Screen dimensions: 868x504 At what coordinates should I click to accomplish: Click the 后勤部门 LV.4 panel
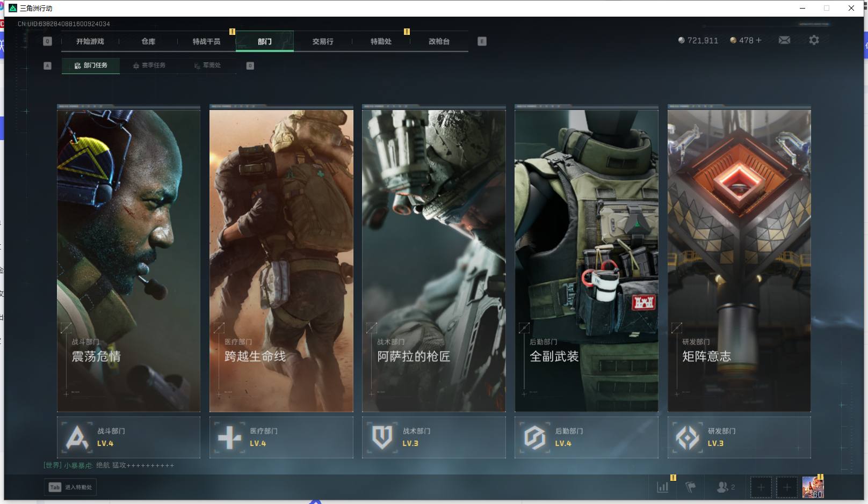pos(586,437)
